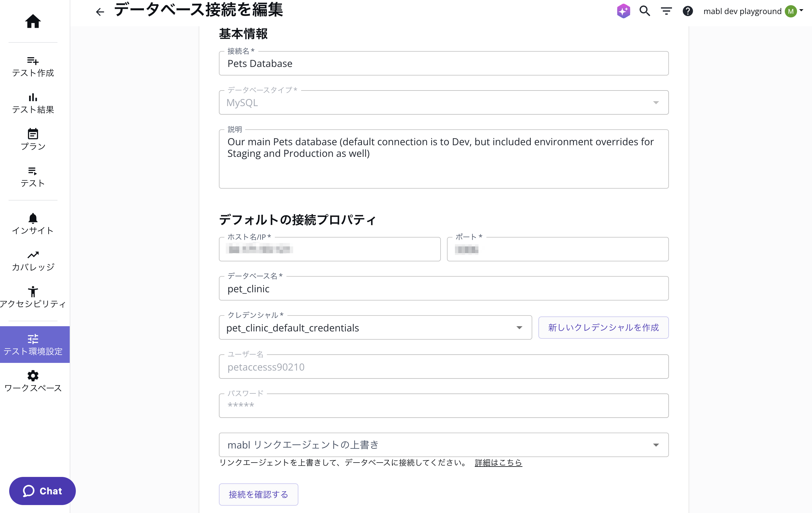
Task: Open the filter lines icon
Action: click(666, 11)
